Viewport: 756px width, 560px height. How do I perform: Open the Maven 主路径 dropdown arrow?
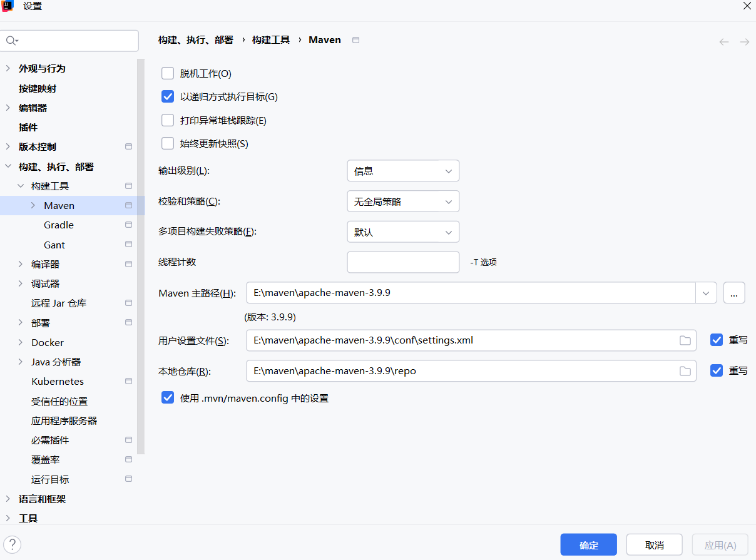click(x=706, y=293)
